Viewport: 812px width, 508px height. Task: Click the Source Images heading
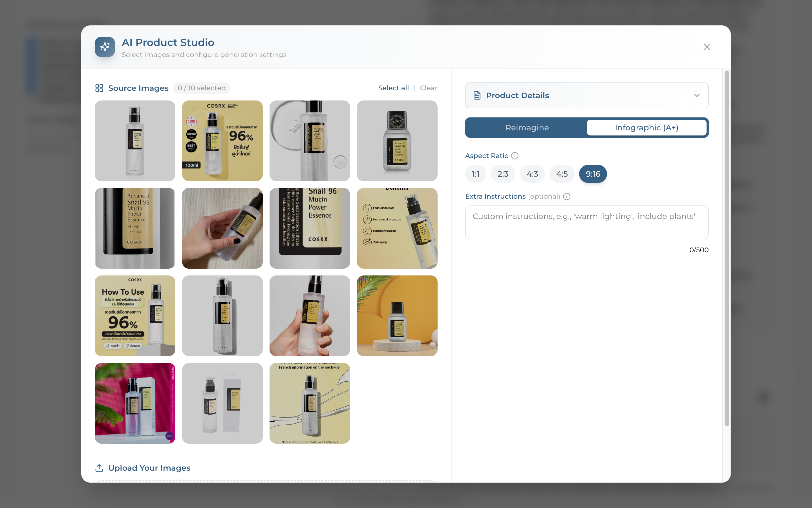click(138, 88)
